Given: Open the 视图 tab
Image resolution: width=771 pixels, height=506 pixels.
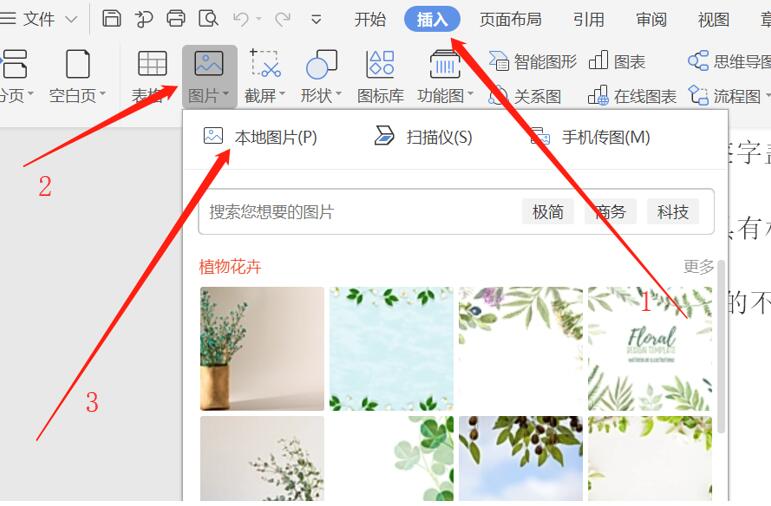Looking at the screenshot, I should pyautogui.click(x=713, y=20).
